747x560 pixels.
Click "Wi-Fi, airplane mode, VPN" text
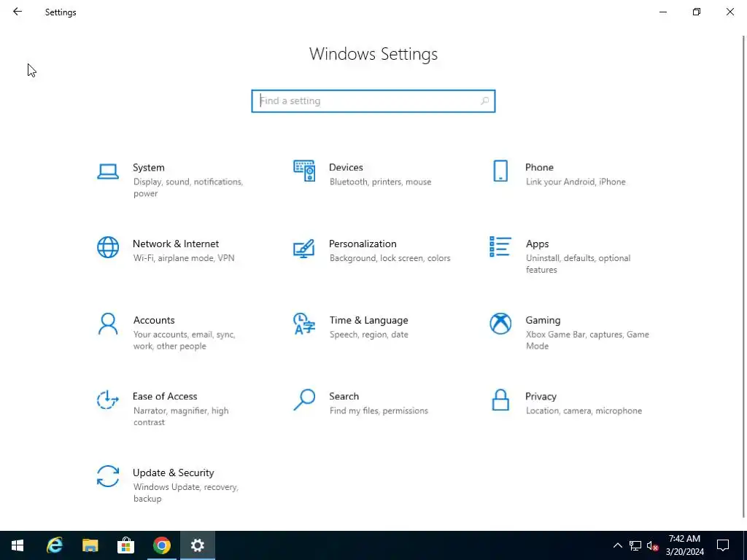click(184, 258)
